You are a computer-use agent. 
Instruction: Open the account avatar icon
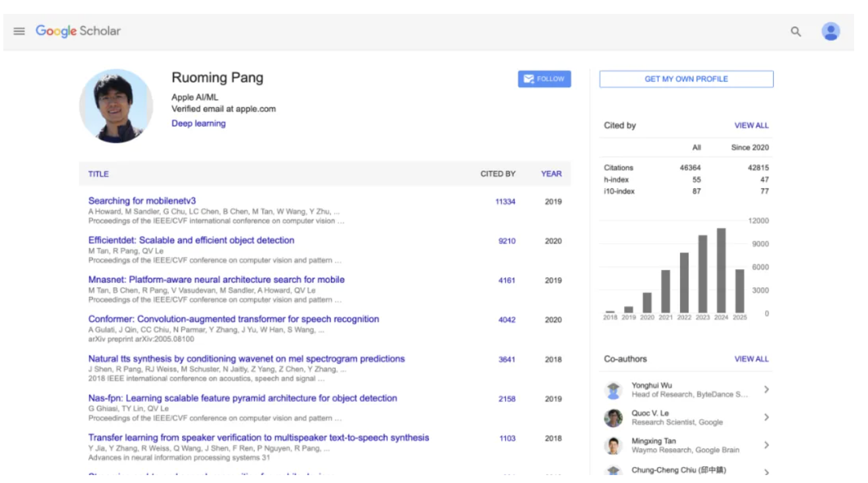tap(830, 31)
